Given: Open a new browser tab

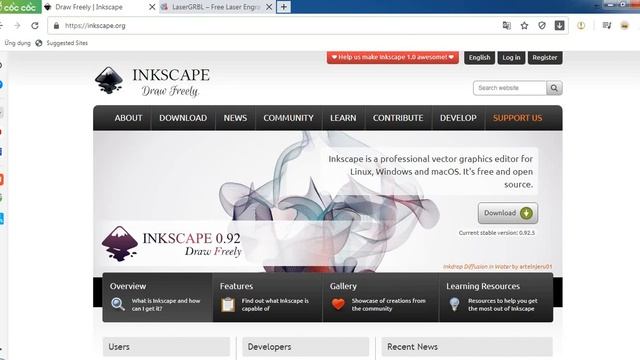Looking at the screenshot, I should click(284, 7).
